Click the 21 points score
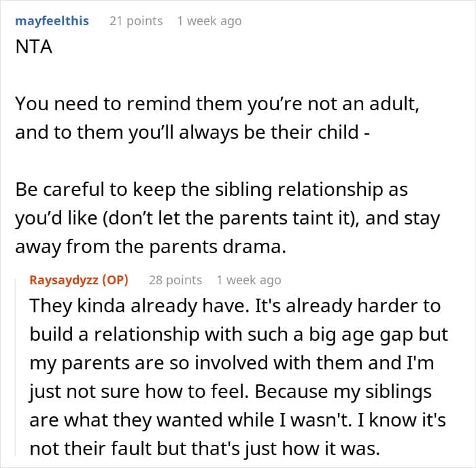The height and width of the screenshot is (468, 476). click(136, 21)
